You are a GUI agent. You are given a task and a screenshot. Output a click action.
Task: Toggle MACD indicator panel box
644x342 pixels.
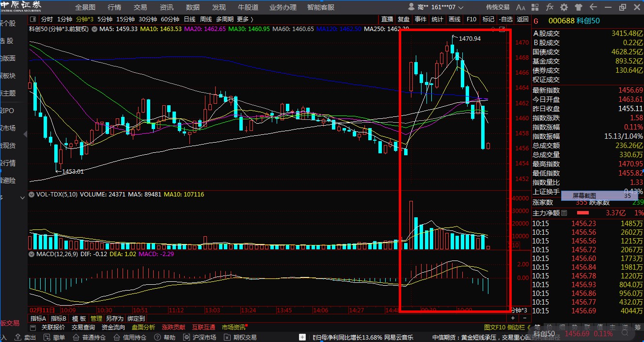32,254
